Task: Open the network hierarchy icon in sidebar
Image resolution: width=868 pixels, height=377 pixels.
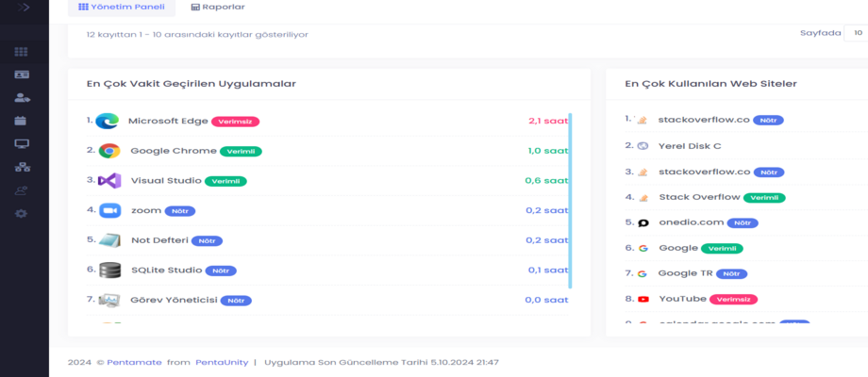Action: coord(21,168)
